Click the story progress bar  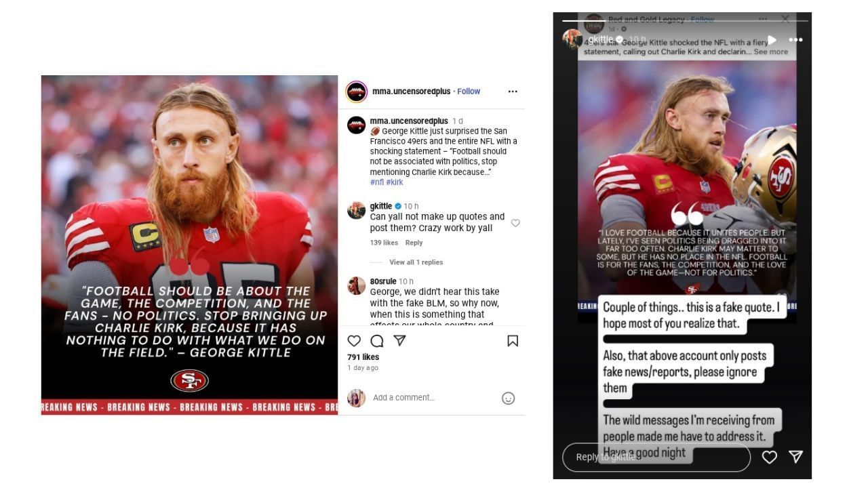tap(685, 20)
